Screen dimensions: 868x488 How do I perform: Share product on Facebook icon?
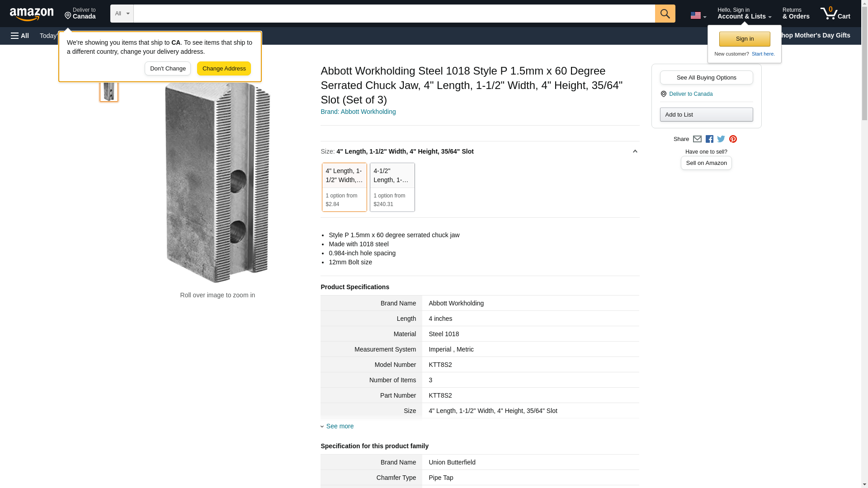pyautogui.click(x=709, y=139)
